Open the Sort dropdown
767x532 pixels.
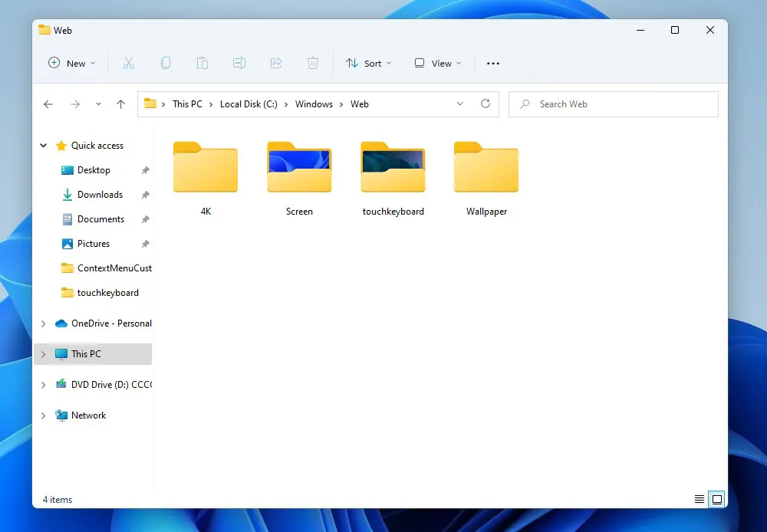369,63
